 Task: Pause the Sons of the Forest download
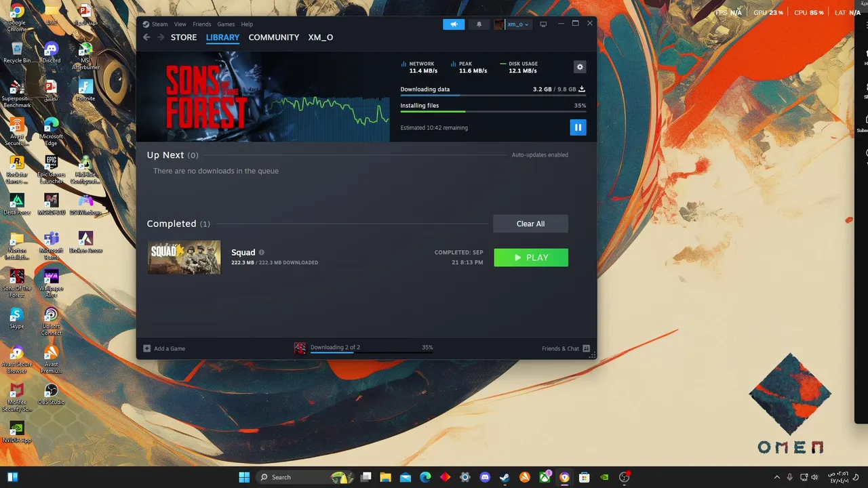click(578, 127)
